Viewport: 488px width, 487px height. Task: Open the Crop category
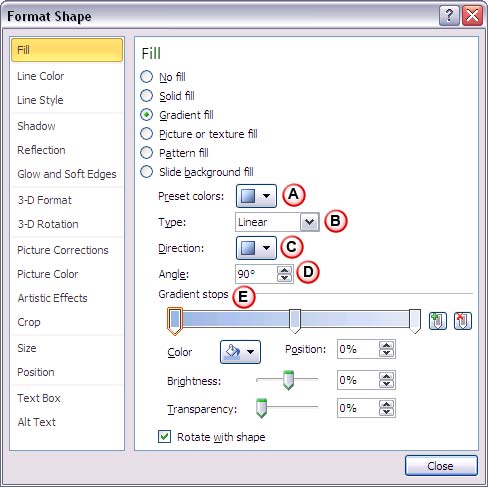(x=67, y=322)
